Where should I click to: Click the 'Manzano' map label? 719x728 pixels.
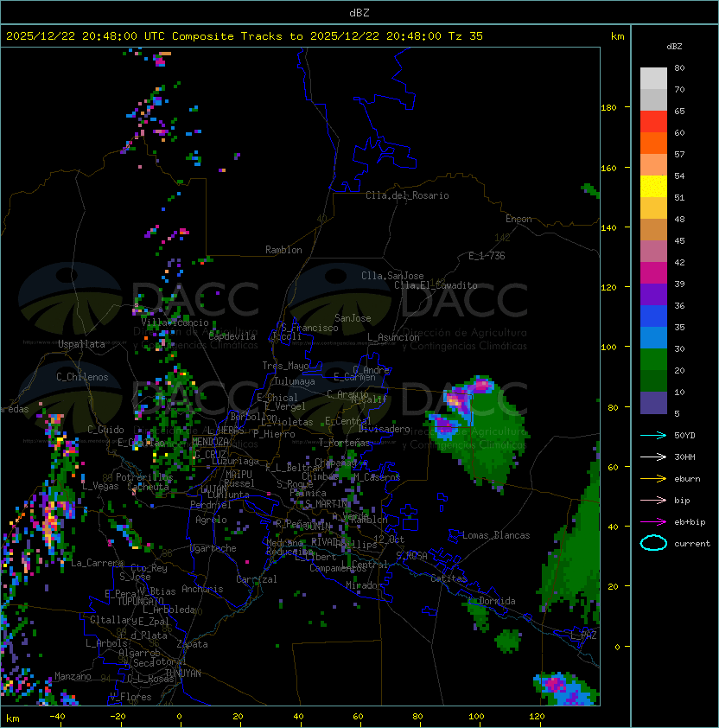coord(73,676)
